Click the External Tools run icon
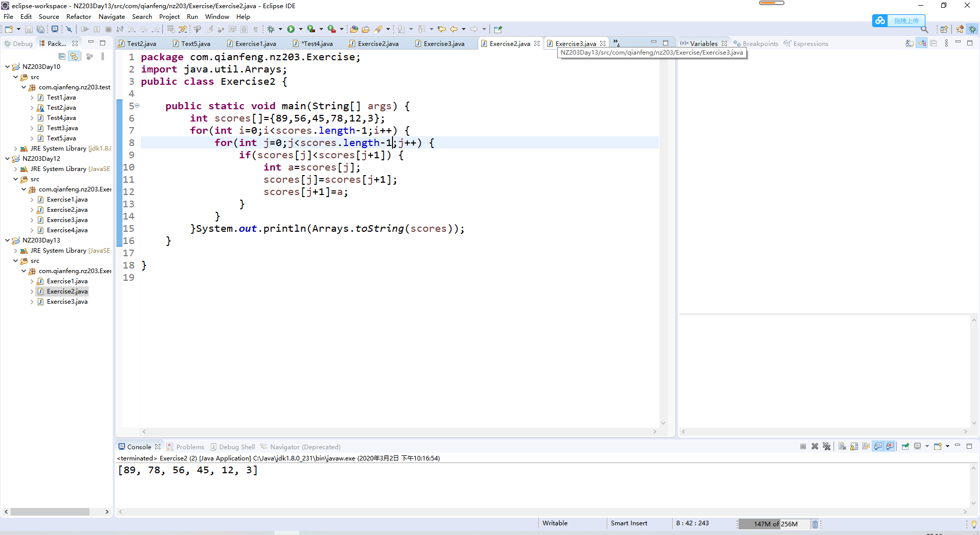The image size is (980, 535). point(332,29)
